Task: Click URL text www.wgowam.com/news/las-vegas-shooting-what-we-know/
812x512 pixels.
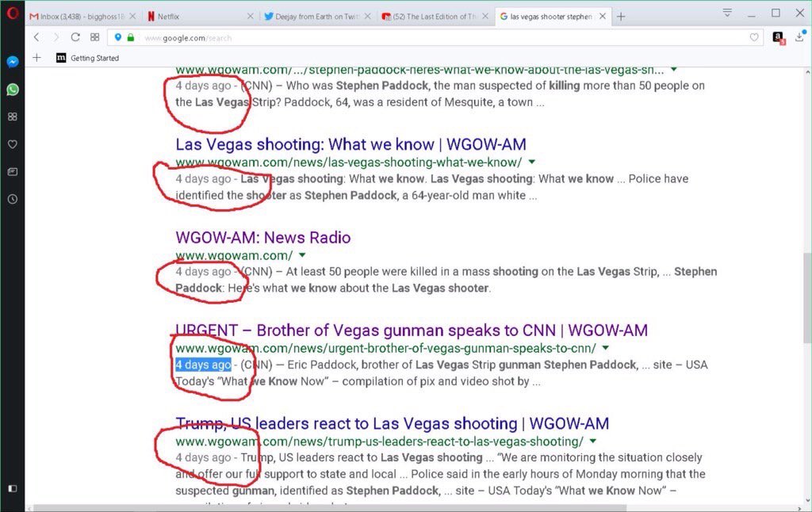Action: [x=349, y=162]
